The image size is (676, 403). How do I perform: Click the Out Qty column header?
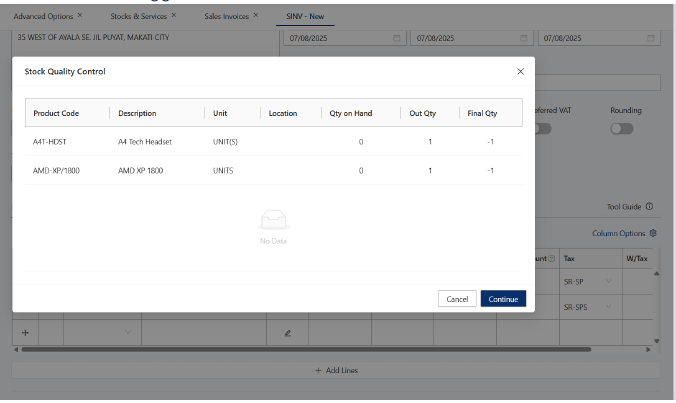pos(422,113)
